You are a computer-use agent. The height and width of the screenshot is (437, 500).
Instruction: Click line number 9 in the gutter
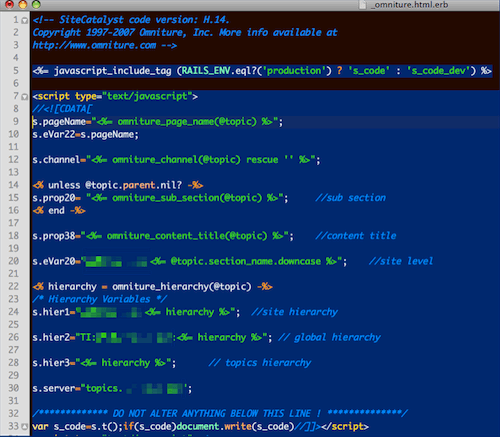(x=16, y=121)
